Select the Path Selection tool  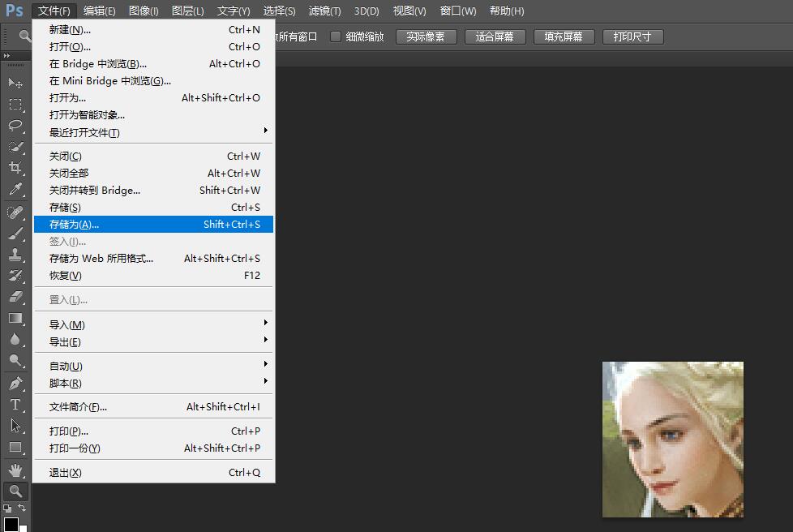pos(15,426)
